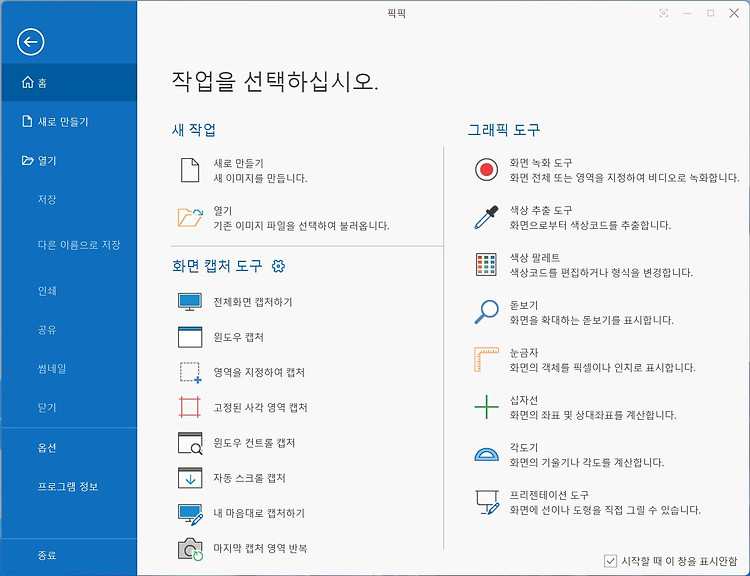Click the back arrow circle icon
750x576 pixels.
pyautogui.click(x=31, y=42)
